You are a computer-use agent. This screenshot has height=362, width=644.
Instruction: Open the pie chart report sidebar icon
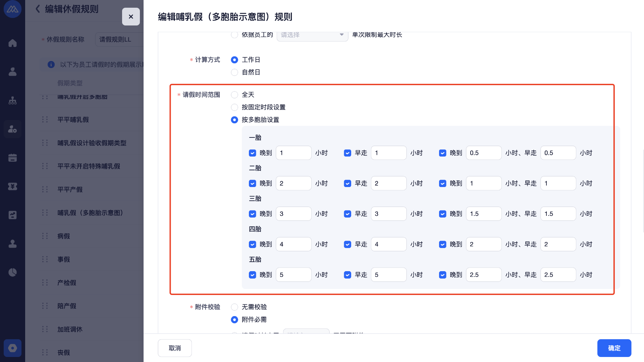coord(12,273)
